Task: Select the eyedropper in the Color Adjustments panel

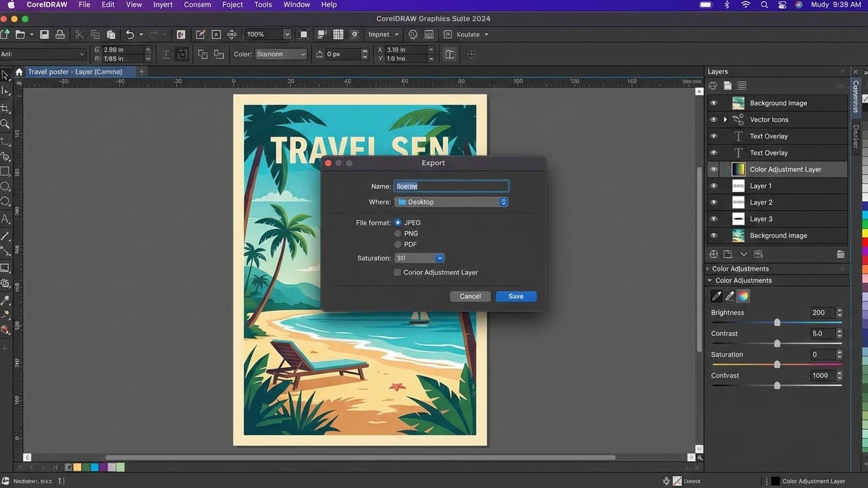Action: pyautogui.click(x=716, y=295)
